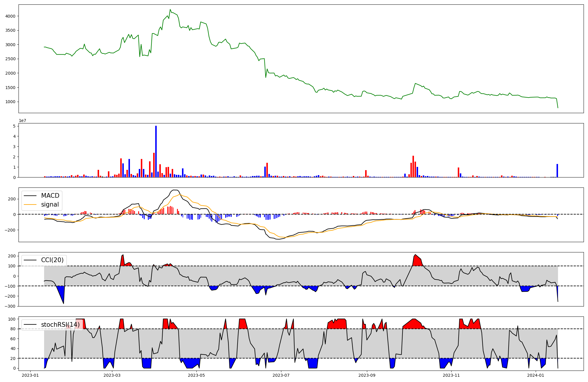Click the 2023-01 x-axis date label
The height and width of the screenshot is (382, 588).
30,375
